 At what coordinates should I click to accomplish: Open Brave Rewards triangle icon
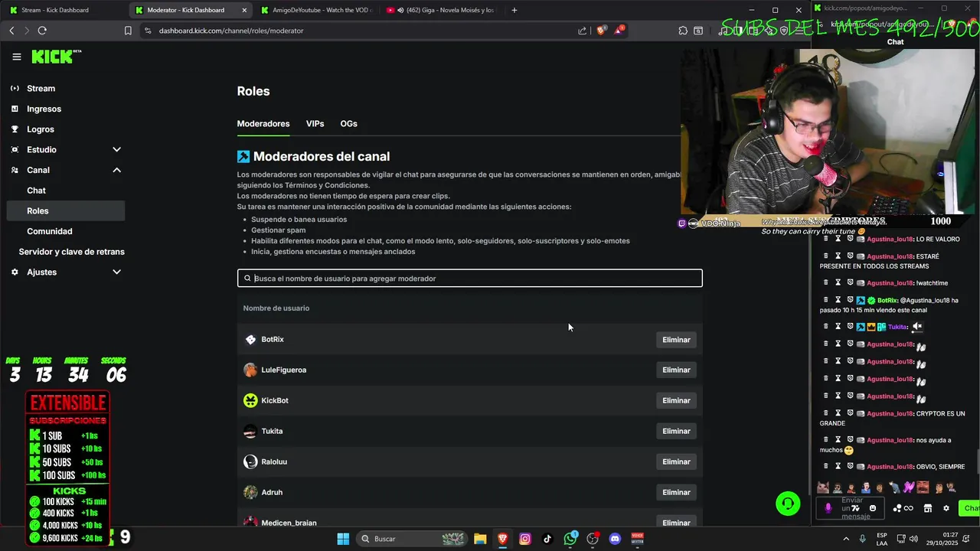pyautogui.click(x=619, y=31)
